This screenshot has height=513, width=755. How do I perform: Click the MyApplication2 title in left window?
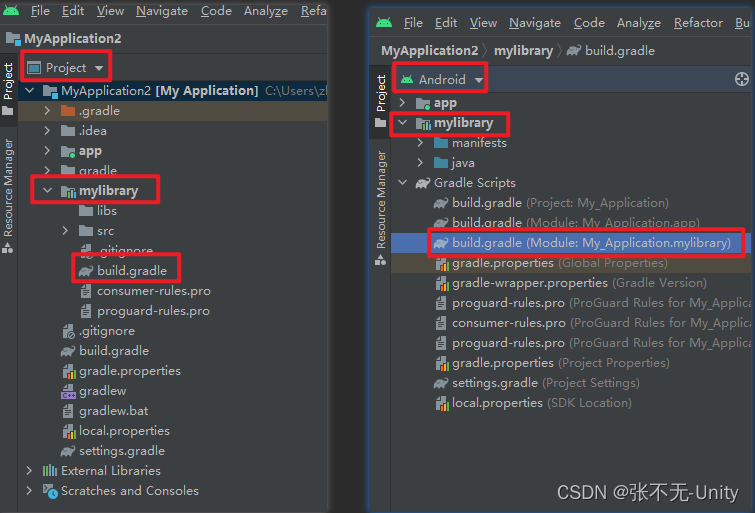tap(73, 39)
